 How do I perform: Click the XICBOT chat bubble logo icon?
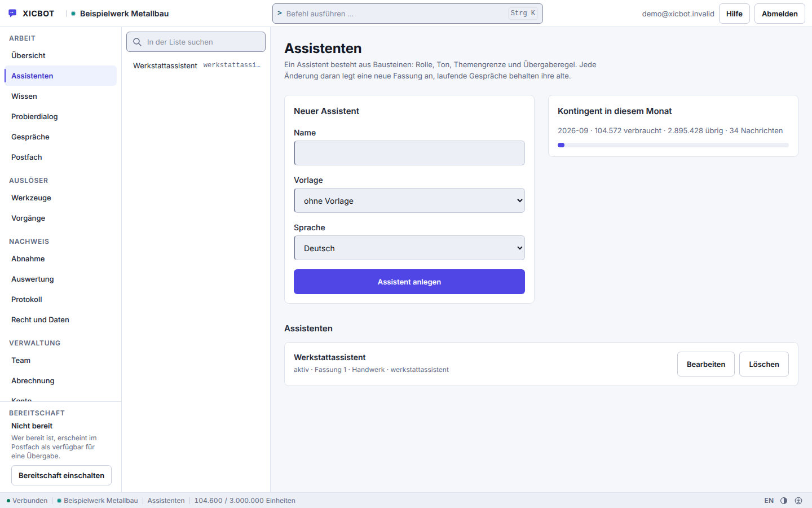tap(12, 13)
